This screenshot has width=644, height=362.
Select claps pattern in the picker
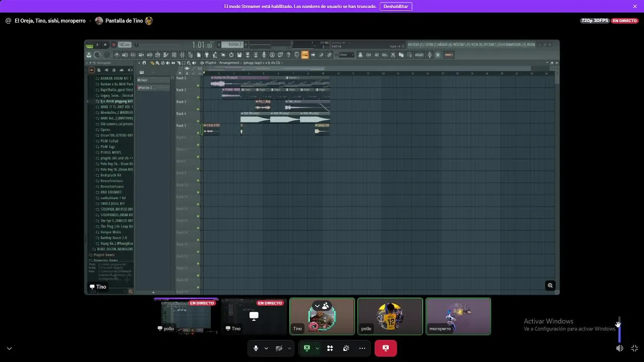[x=153, y=80]
